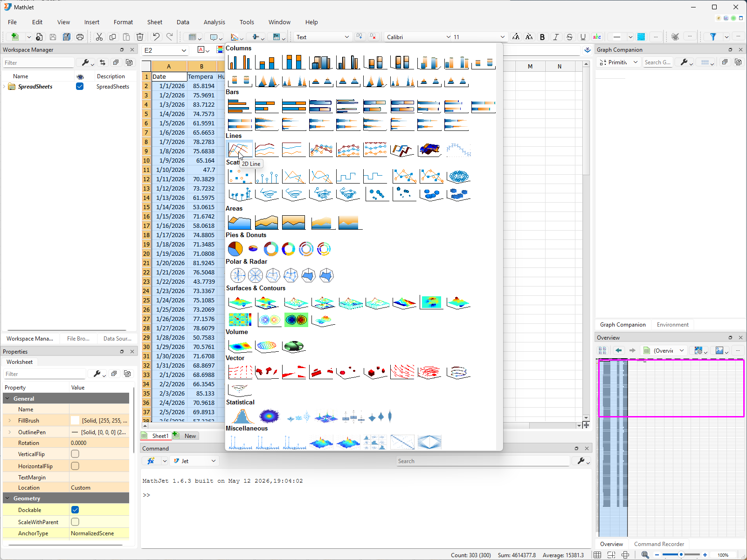Click the colored abc text color icon
The image size is (747, 560).
(x=597, y=37)
